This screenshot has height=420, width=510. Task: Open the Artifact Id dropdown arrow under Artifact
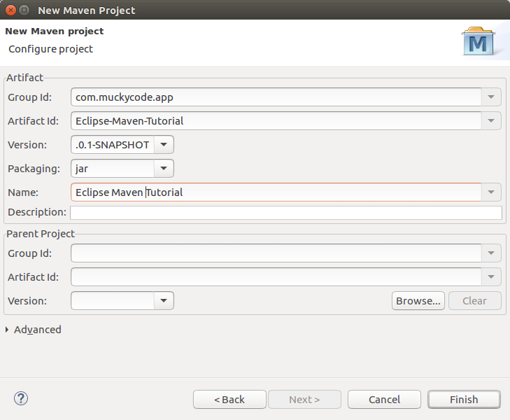(491, 120)
